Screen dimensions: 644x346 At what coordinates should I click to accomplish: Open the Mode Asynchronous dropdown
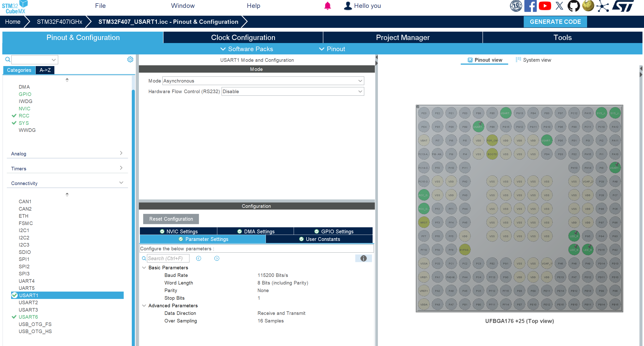pyautogui.click(x=263, y=81)
